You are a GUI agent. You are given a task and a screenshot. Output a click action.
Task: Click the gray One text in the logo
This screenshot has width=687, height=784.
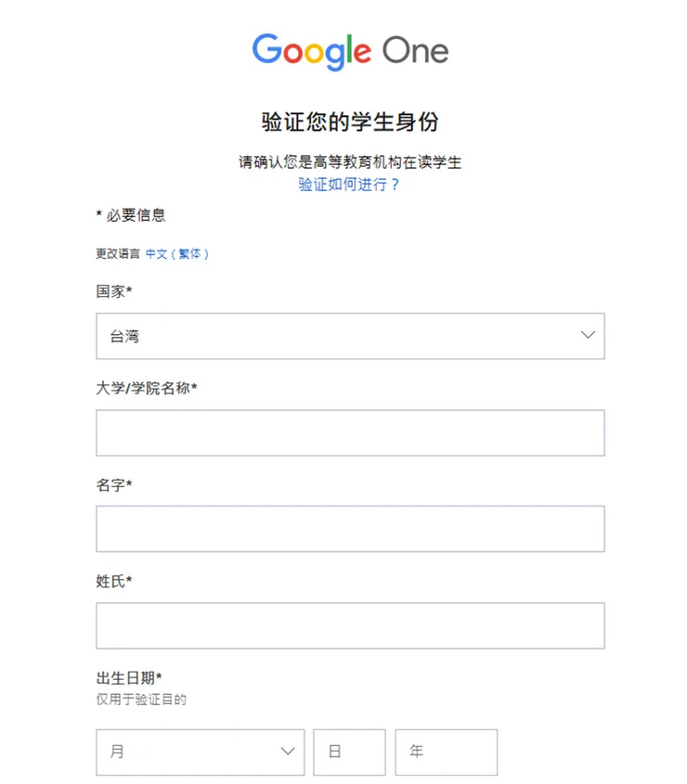click(x=418, y=51)
